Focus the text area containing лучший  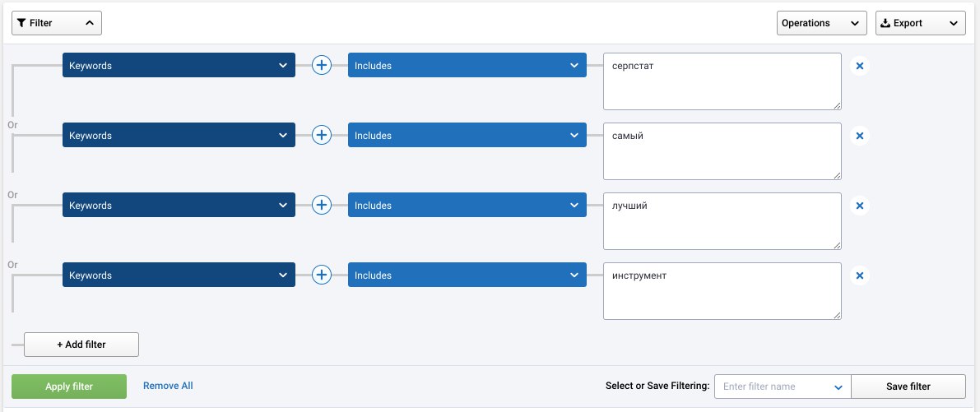click(722, 221)
